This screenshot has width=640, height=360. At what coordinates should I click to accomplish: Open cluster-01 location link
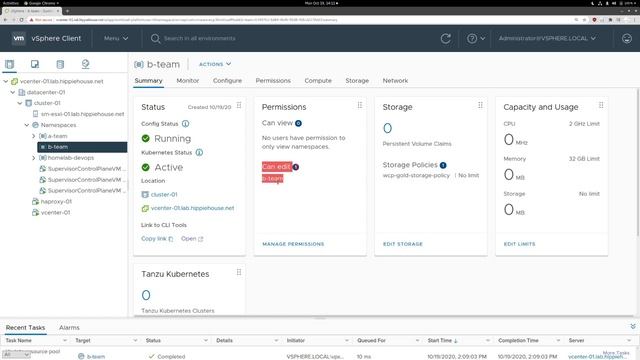pos(164,195)
